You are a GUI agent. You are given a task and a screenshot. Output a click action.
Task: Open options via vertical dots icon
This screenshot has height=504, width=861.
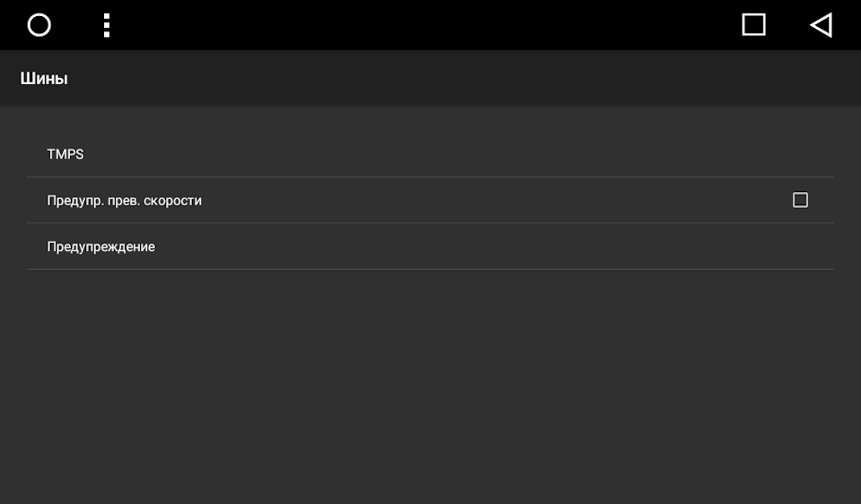(107, 25)
